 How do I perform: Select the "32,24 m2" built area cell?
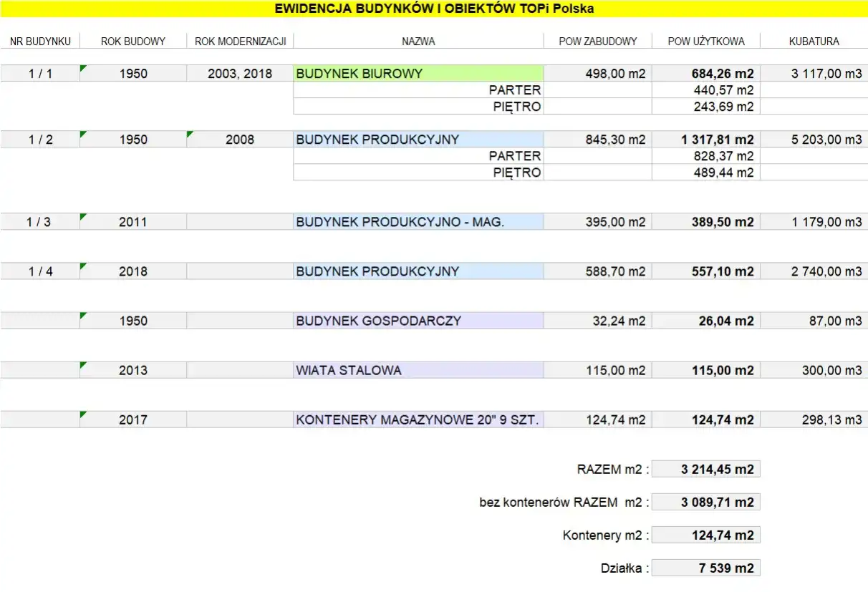coord(598,320)
